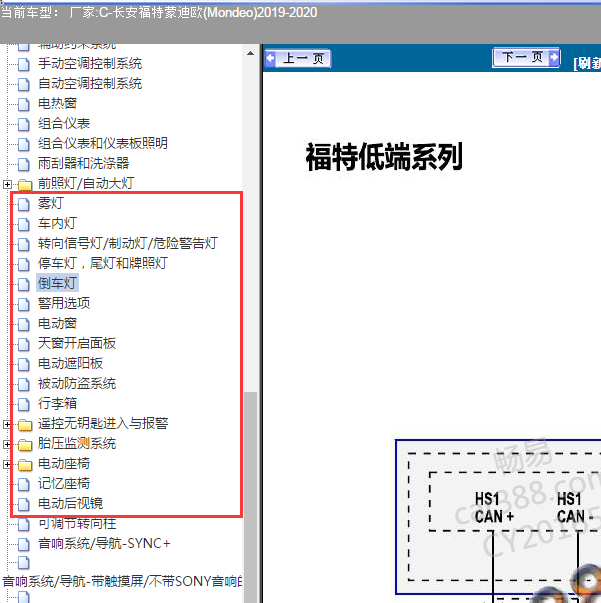Open the 雾灯 wiring diagram

pyautogui.click(x=51, y=203)
